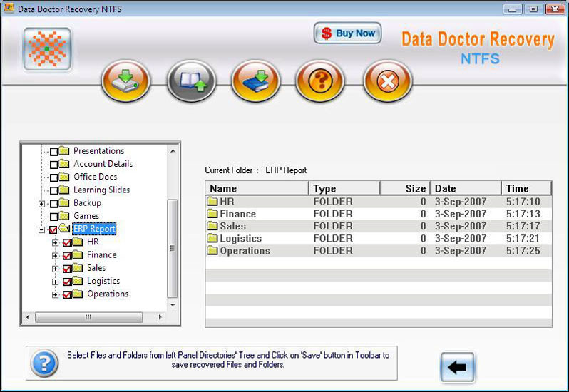Click the back arrow button

[457, 367]
